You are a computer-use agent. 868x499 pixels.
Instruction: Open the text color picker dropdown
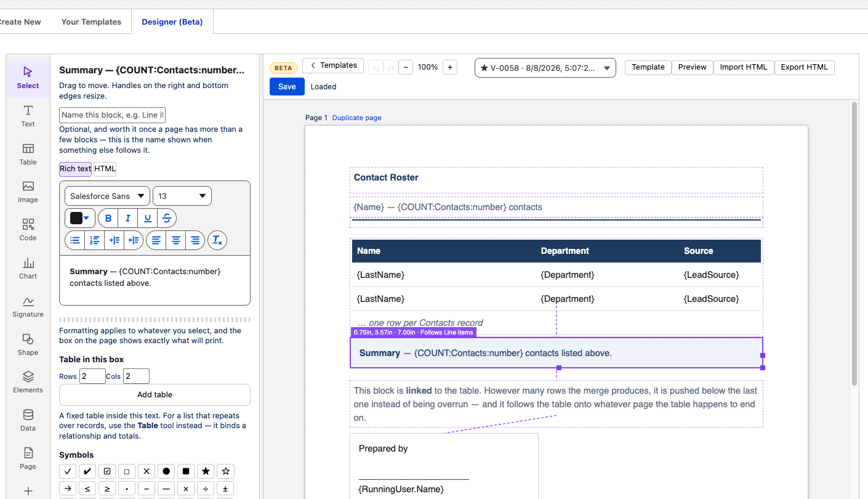pyautogui.click(x=80, y=218)
